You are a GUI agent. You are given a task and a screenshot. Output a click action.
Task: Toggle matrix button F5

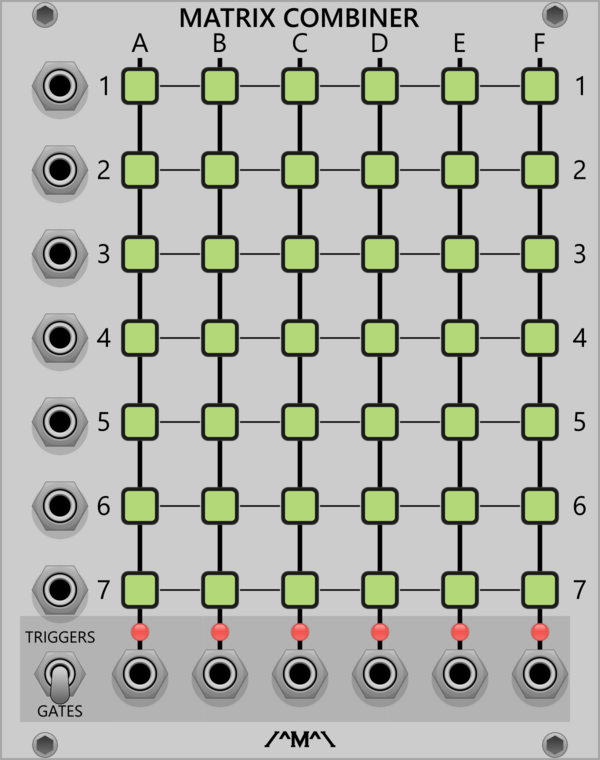[540, 422]
